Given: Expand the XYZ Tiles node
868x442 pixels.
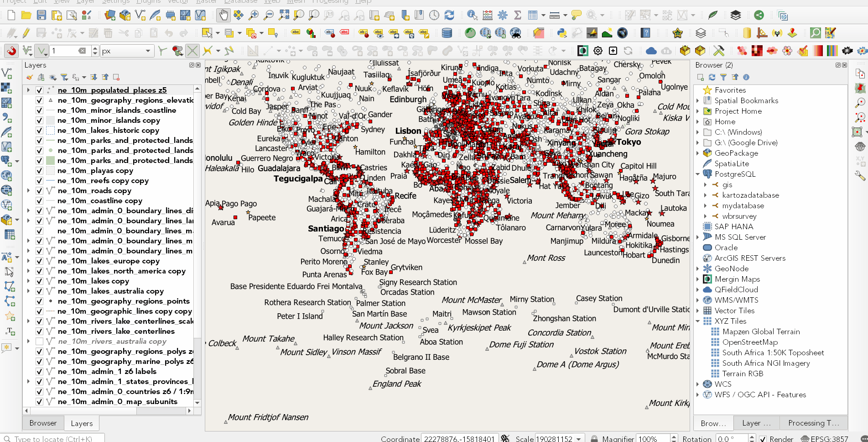Looking at the screenshot, I should (x=698, y=321).
